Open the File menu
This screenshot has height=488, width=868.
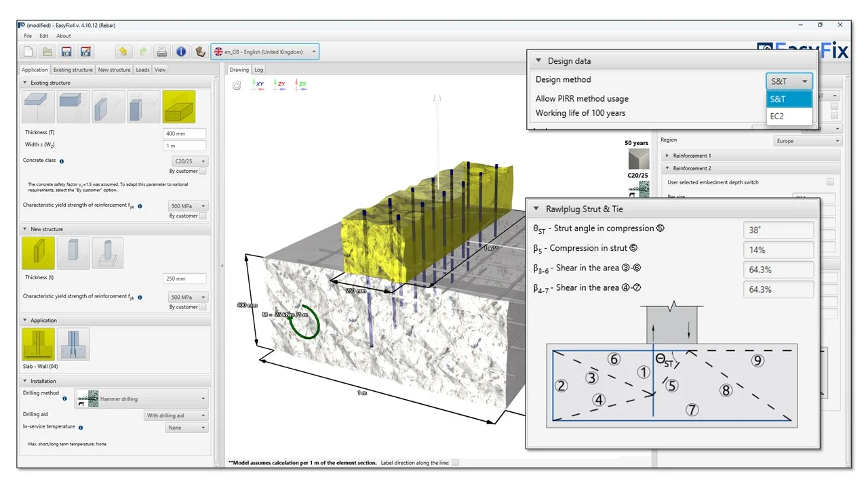(x=28, y=36)
